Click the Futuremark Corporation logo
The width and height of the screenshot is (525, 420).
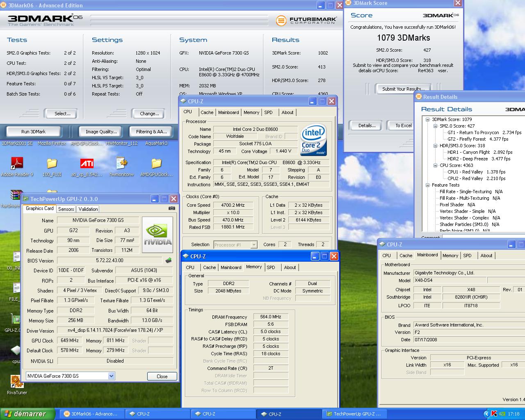[x=306, y=20]
